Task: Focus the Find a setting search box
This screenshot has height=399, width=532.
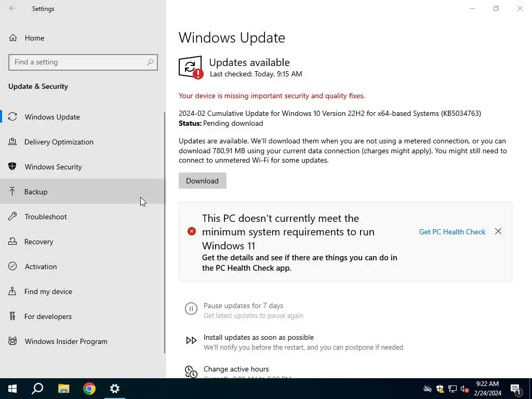Action: point(83,62)
